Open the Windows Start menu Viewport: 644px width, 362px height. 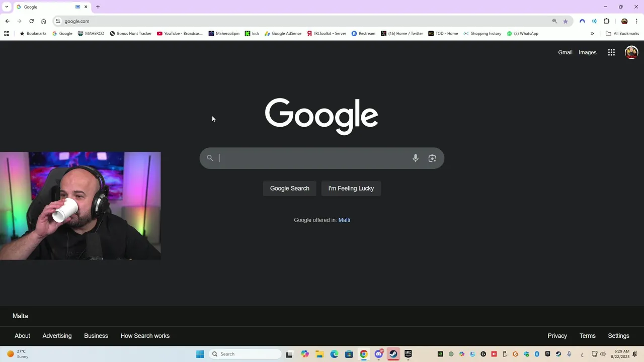click(200, 354)
